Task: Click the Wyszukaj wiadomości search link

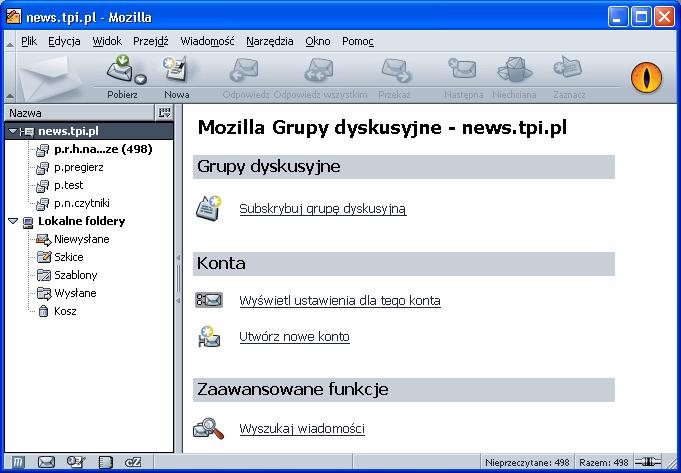Action: [x=301, y=429]
